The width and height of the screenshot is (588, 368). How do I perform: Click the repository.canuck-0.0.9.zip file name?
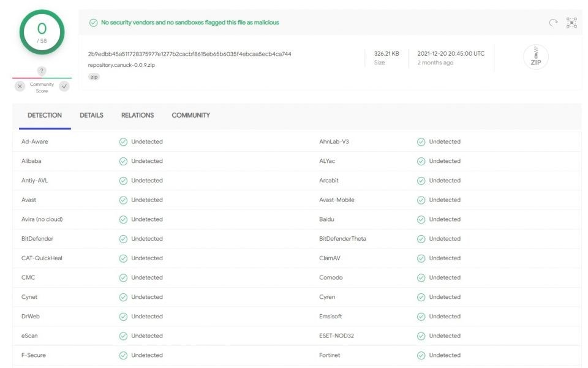tap(121, 65)
